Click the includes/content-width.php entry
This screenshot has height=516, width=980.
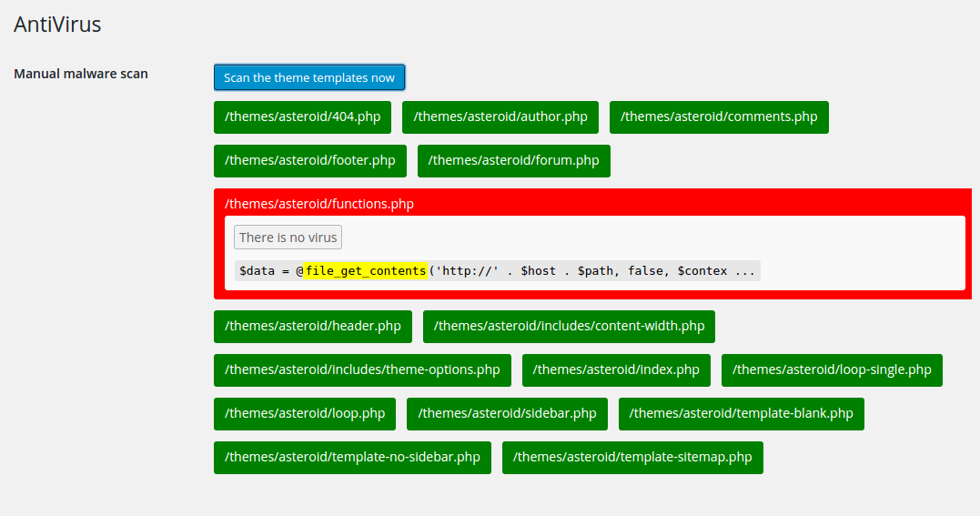pos(570,326)
